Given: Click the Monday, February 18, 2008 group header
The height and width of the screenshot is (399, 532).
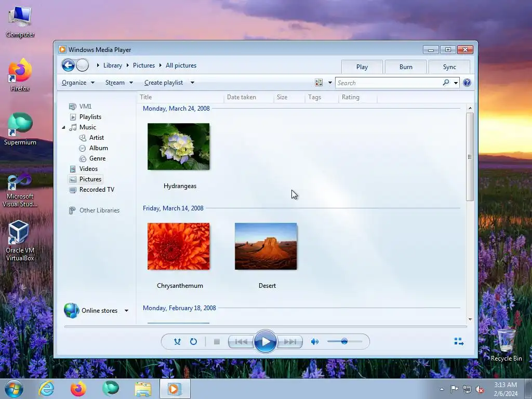Looking at the screenshot, I should pyautogui.click(x=179, y=308).
